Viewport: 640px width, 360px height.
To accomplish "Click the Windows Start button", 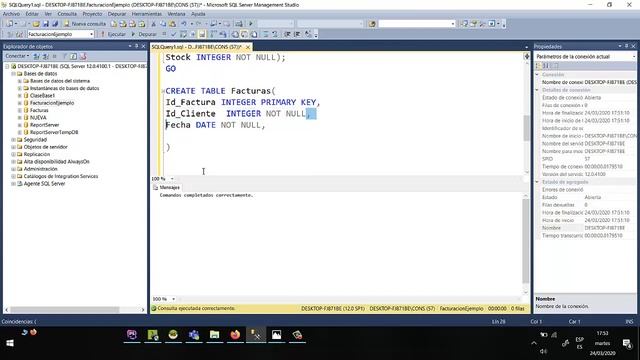I will point(10,343).
